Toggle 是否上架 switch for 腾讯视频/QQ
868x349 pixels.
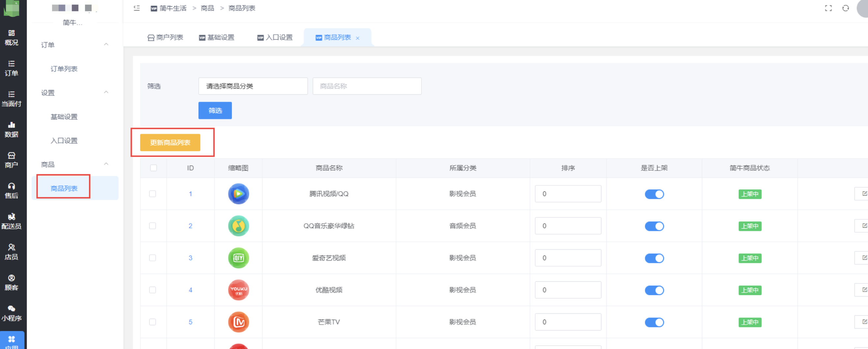coord(654,194)
